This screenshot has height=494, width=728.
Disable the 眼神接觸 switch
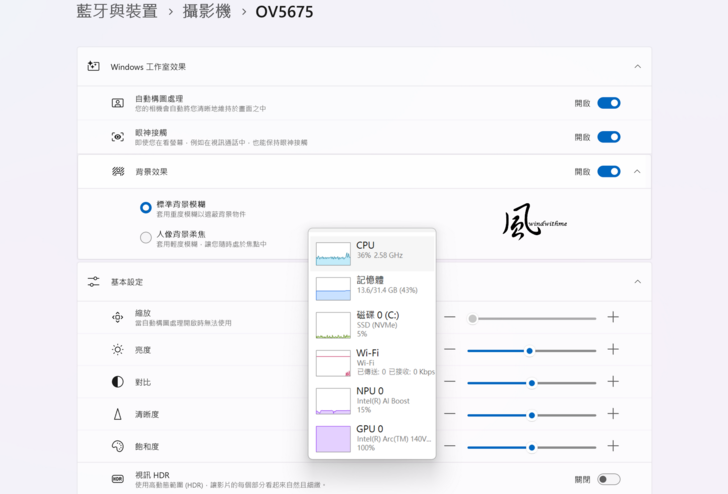point(608,137)
